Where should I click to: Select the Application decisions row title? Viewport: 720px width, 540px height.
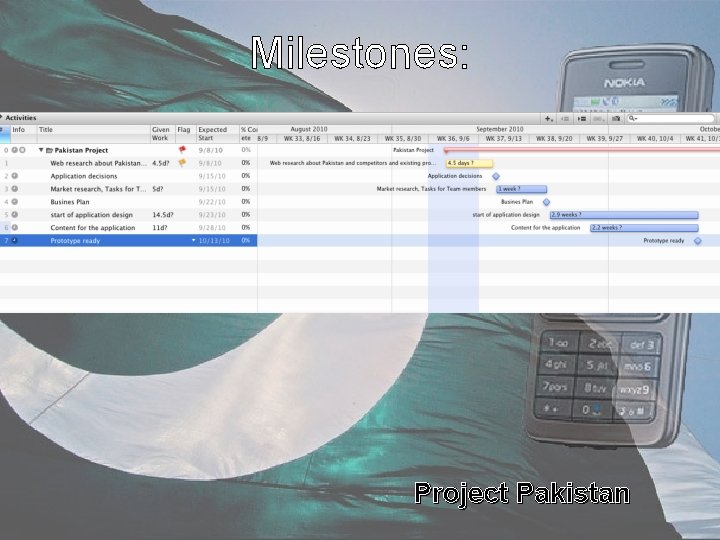[x=84, y=176]
